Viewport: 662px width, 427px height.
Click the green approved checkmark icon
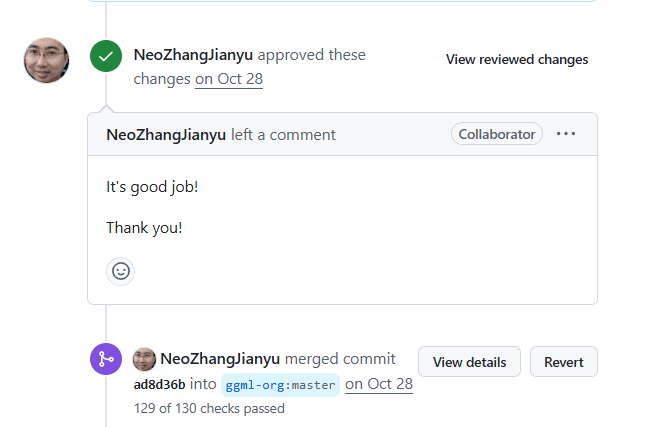[106, 56]
